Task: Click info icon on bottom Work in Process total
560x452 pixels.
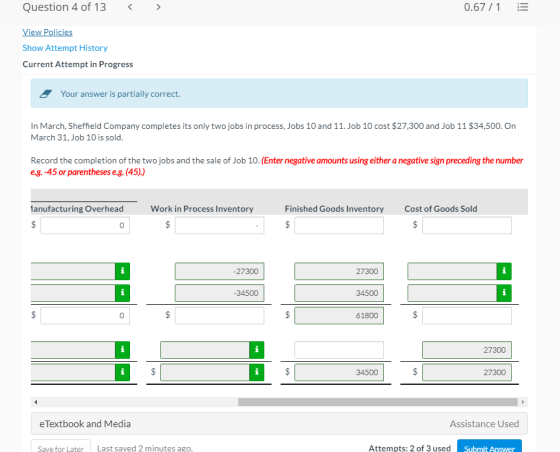Action: pyautogui.click(x=256, y=372)
